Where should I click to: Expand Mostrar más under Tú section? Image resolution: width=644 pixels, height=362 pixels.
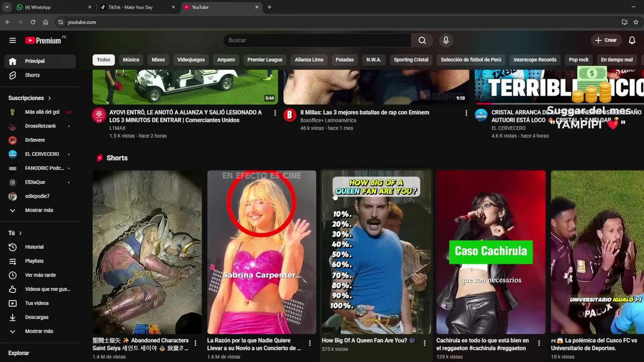(40, 331)
